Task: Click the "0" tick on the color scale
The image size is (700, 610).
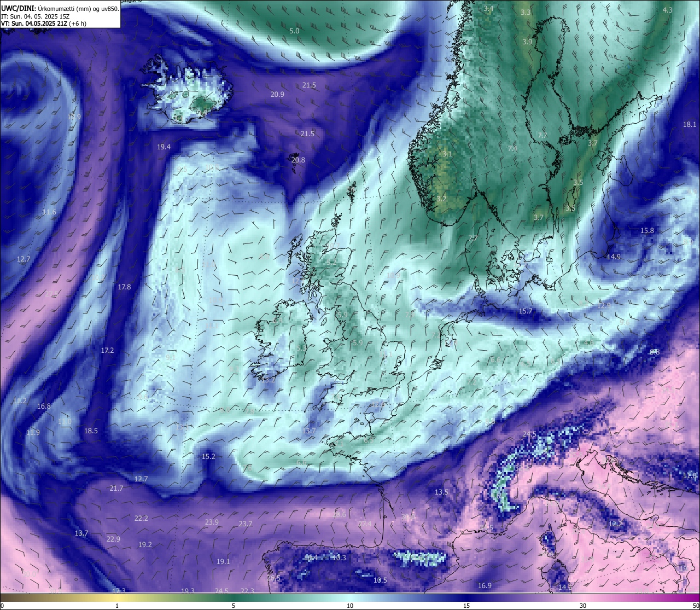Action: [2, 606]
